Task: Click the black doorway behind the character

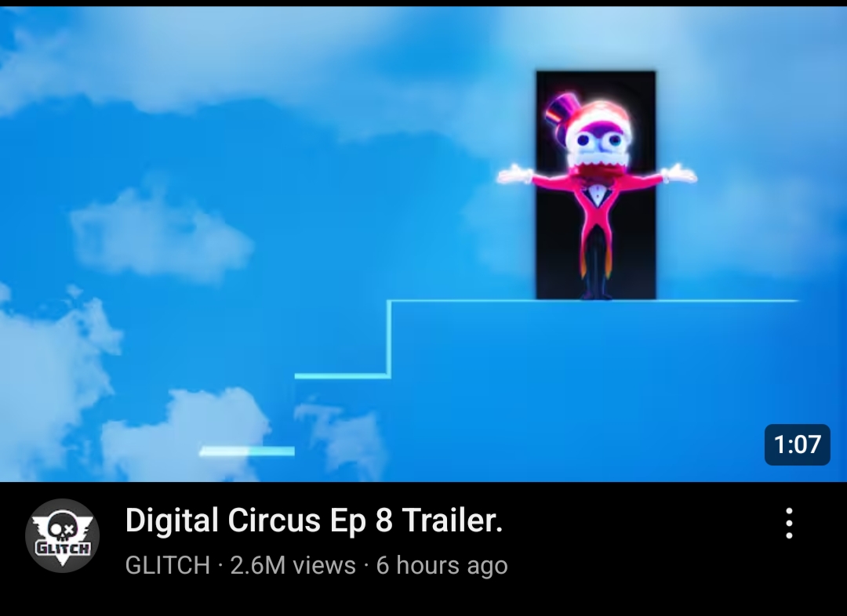Action: [596, 185]
